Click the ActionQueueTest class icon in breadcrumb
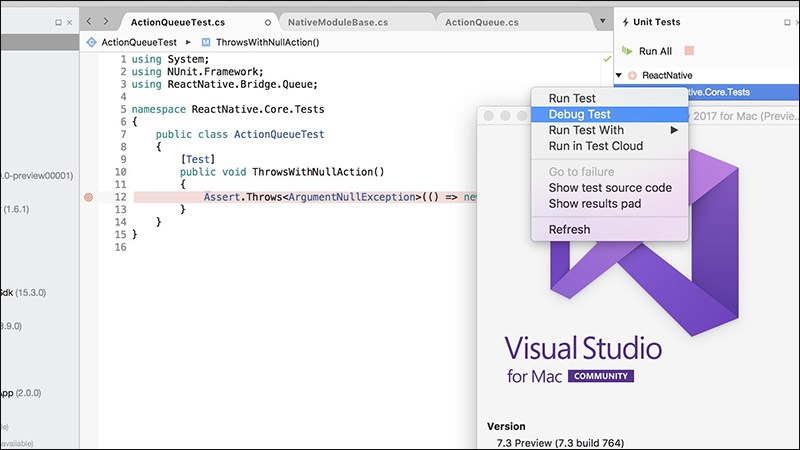 point(91,42)
